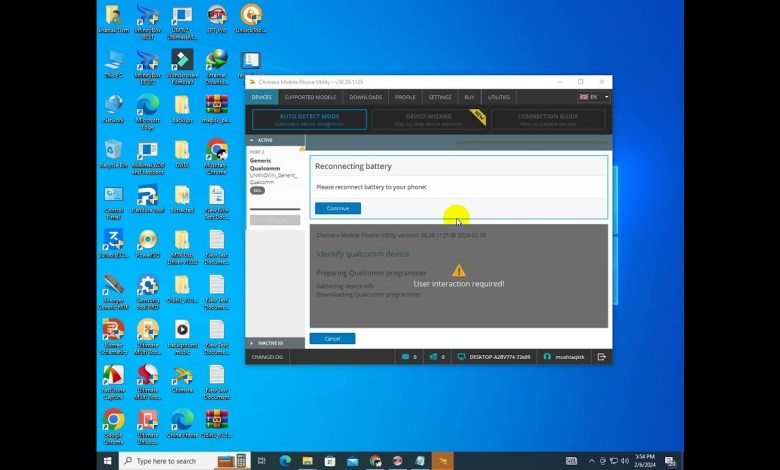Open the Changelog link
Image resolution: width=780 pixels, height=470 pixels.
pos(268,356)
